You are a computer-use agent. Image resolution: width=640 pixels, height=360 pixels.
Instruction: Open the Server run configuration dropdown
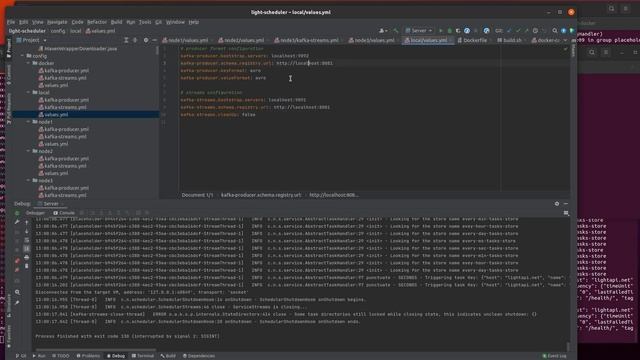tap(418, 31)
